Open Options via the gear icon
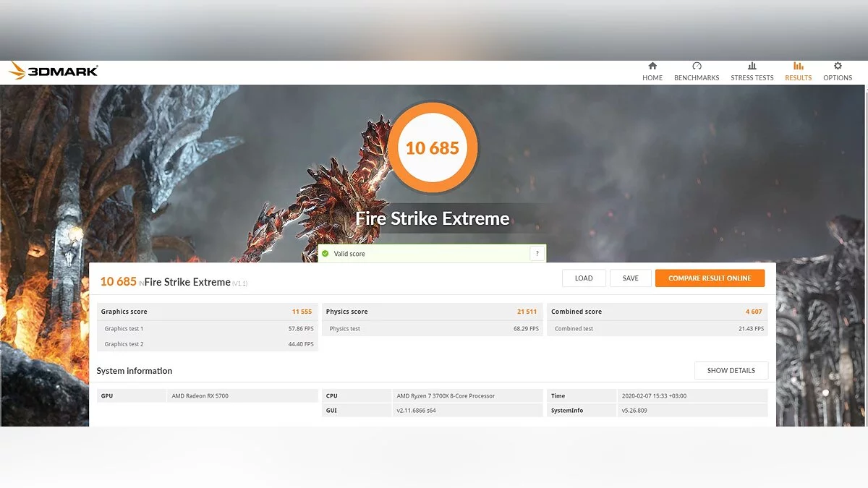 [x=838, y=66]
